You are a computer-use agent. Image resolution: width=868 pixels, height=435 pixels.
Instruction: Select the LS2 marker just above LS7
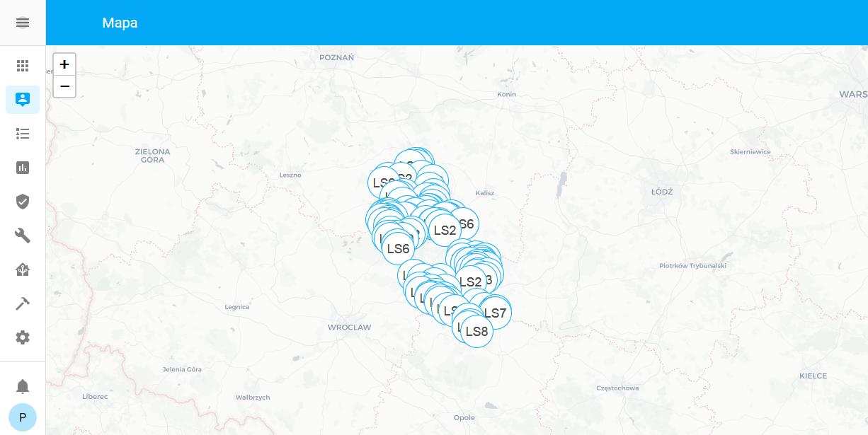(470, 282)
